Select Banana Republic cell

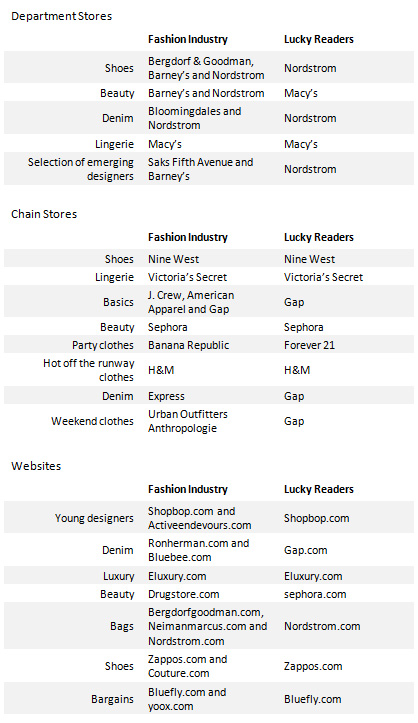[x=188, y=345]
